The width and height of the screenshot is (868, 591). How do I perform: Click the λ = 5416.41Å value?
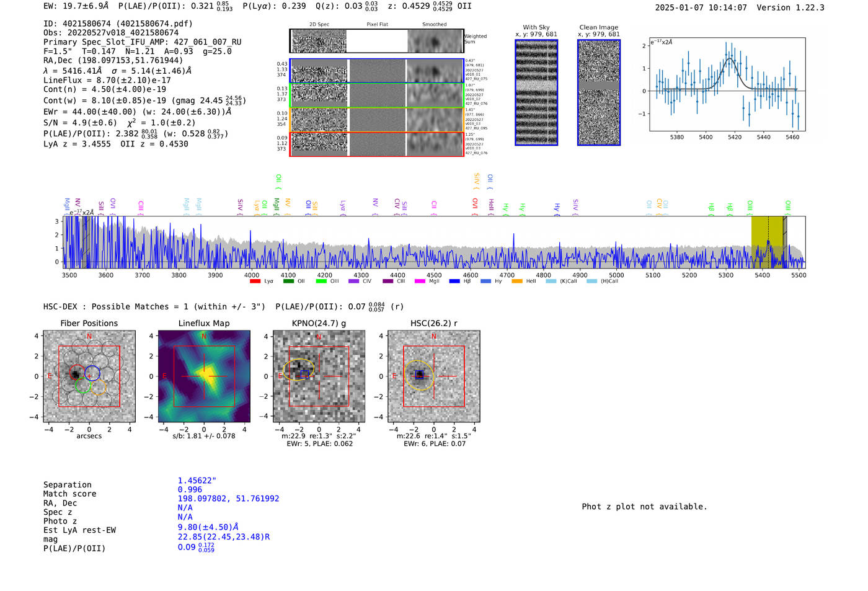click(73, 71)
